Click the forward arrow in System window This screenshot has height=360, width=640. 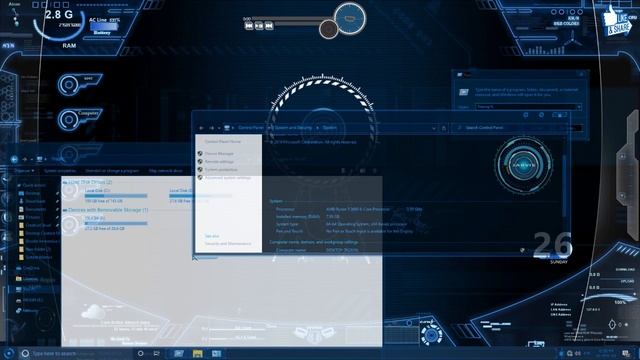click(211, 128)
